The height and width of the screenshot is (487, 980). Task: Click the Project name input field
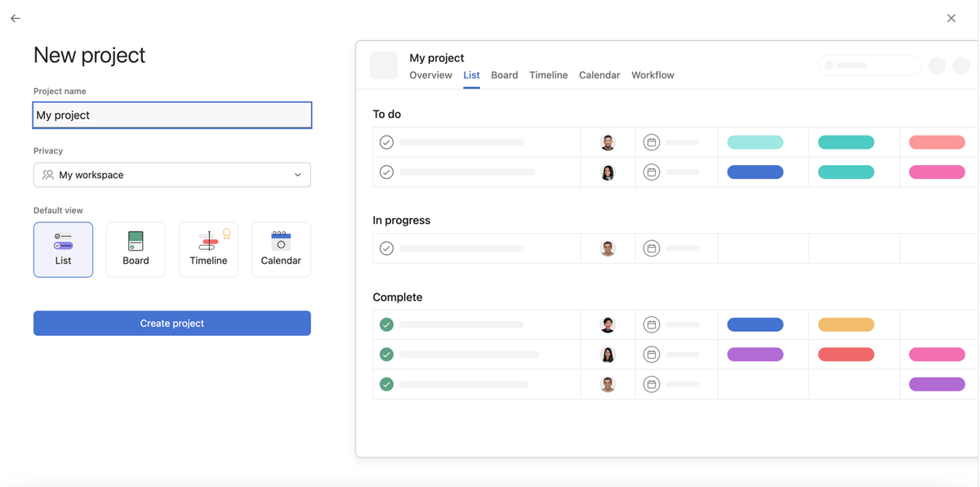pyautogui.click(x=171, y=114)
